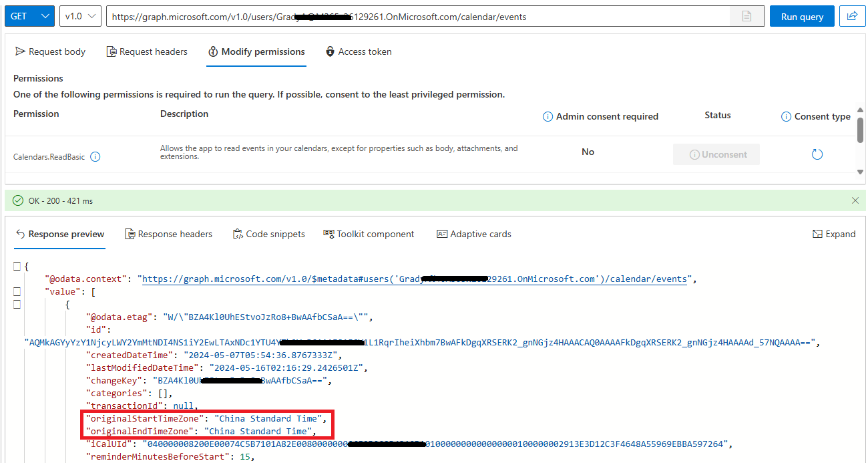Click the Response preview tab icon
The width and height of the screenshot is (868, 463).
click(20, 234)
